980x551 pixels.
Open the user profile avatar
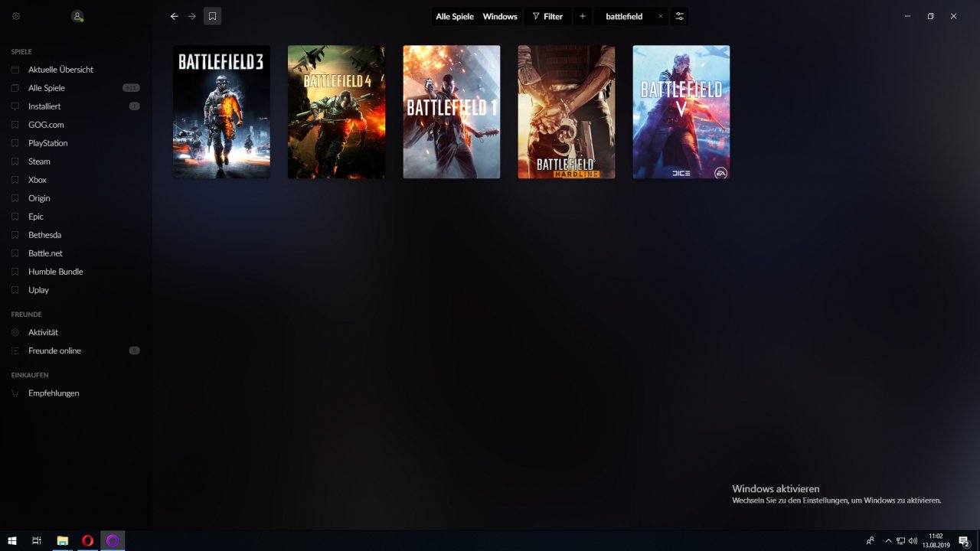[77, 16]
